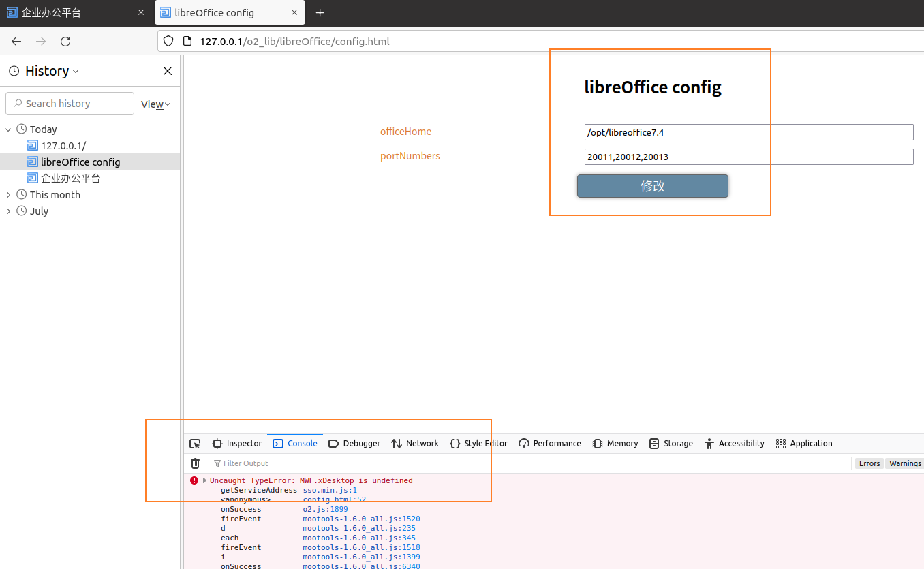The width and height of the screenshot is (924, 569).
Task: Click the History clock icon in sidebar header
Action: tap(14, 71)
